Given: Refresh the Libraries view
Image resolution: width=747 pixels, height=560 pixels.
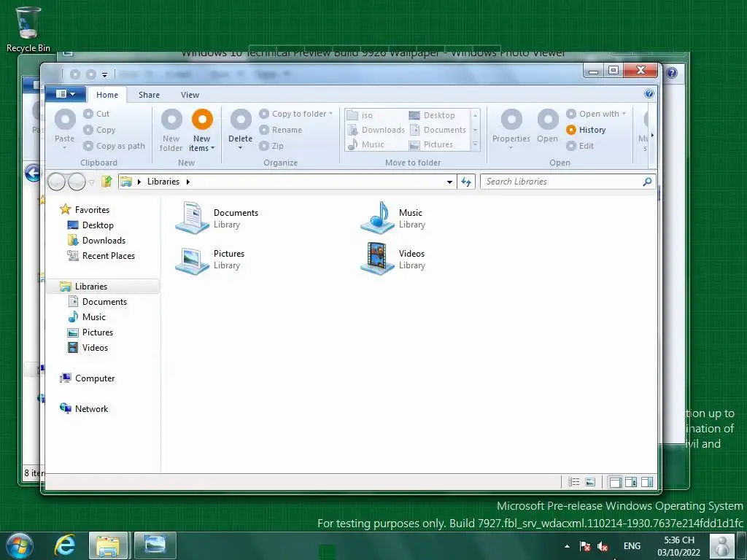Looking at the screenshot, I should [x=466, y=182].
